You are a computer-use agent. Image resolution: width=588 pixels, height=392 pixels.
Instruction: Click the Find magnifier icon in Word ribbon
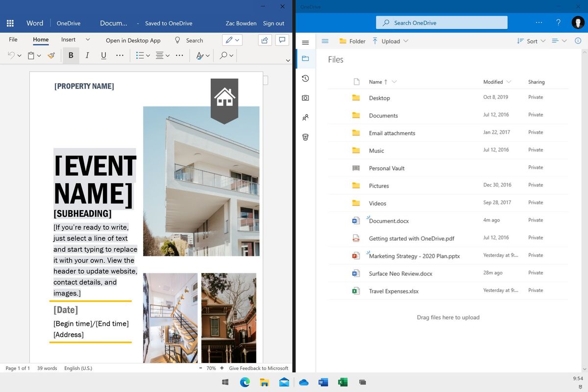pyautogui.click(x=223, y=55)
